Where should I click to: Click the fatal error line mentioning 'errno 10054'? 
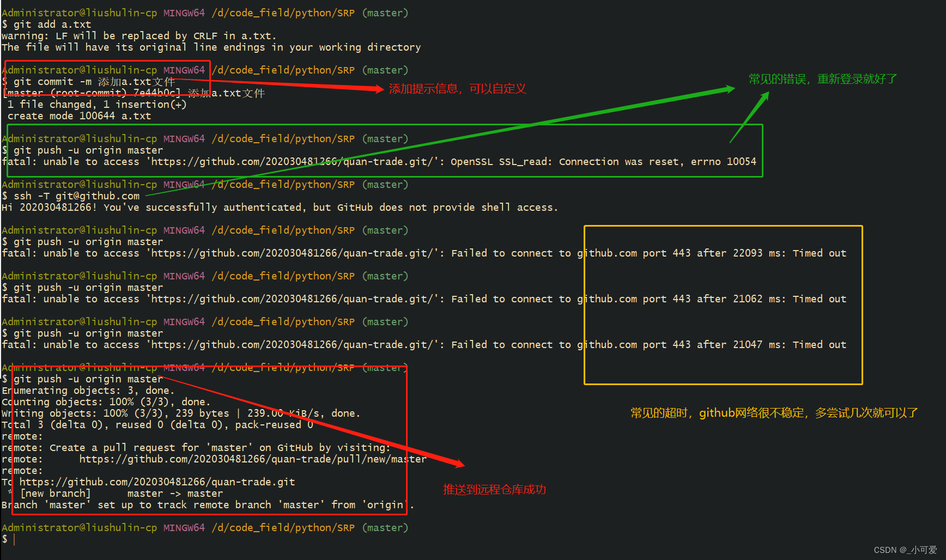click(379, 162)
